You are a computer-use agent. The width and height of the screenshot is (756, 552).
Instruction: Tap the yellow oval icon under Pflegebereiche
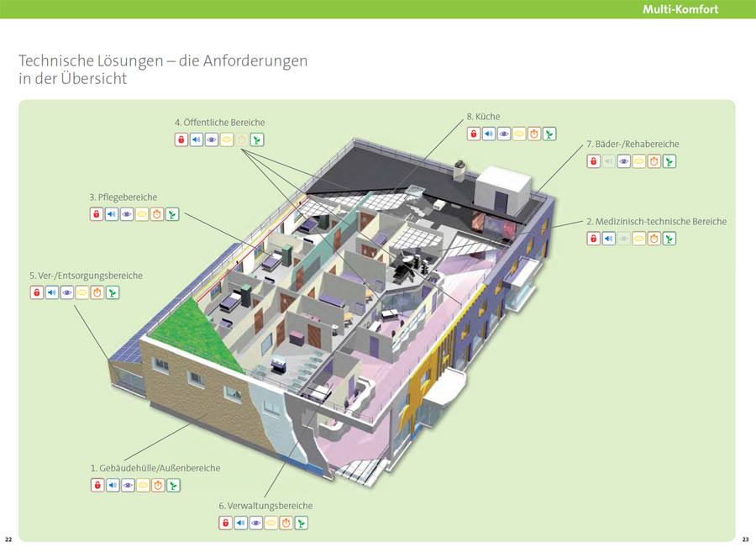coord(142,214)
